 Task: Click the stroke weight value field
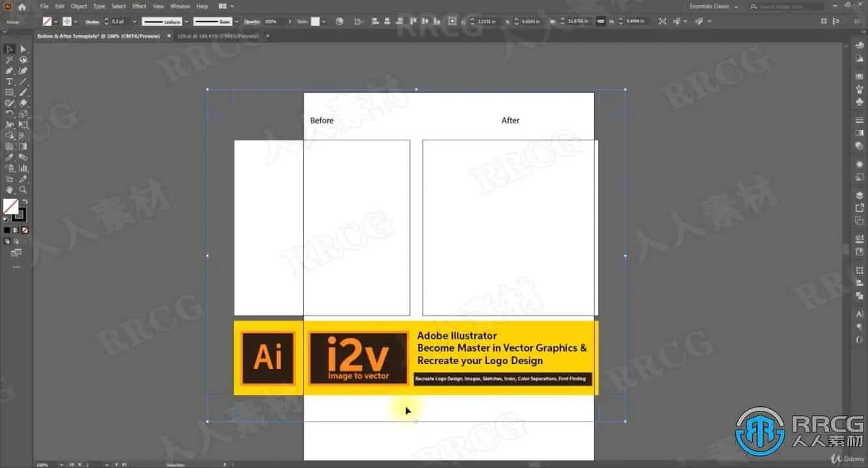119,21
